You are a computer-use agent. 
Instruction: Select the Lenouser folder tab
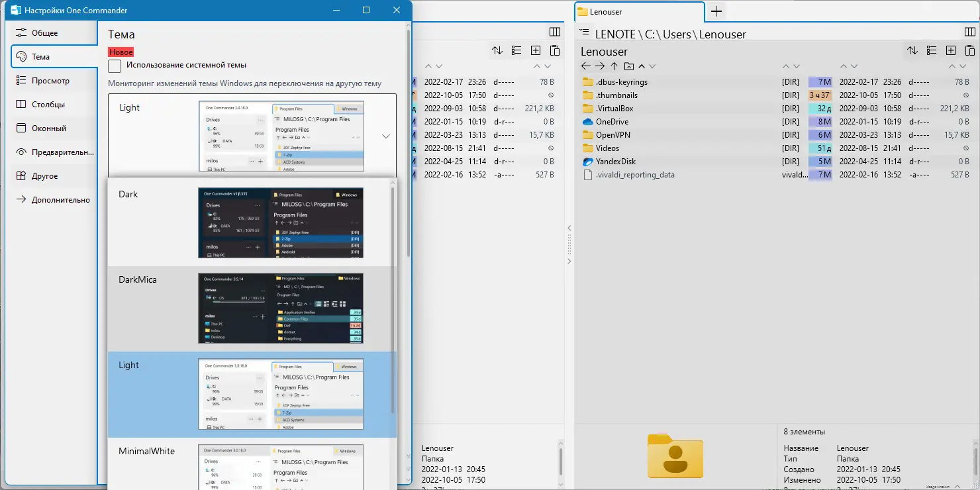tap(639, 12)
